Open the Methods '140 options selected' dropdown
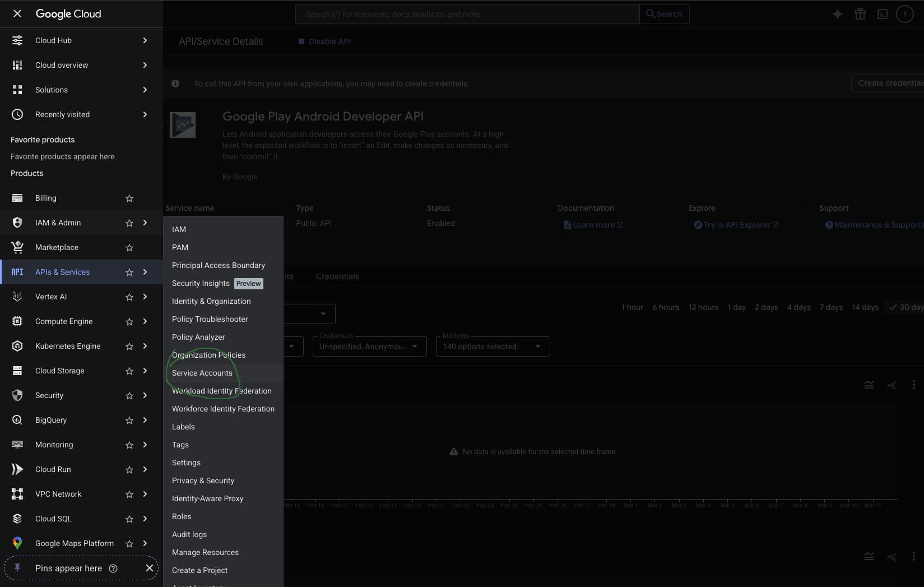Viewport: 924px width, 587px height. [x=493, y=346]
